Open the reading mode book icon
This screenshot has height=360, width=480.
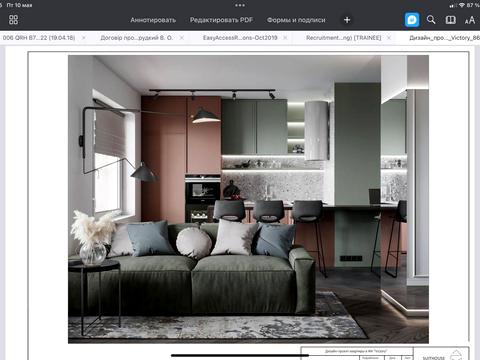tap(451, 20)
